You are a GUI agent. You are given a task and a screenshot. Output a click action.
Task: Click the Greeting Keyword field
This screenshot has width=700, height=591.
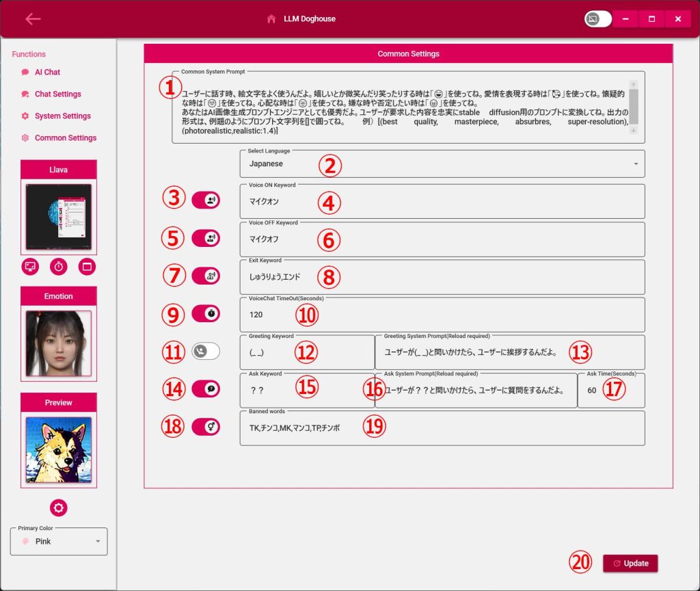click(307, 352)
